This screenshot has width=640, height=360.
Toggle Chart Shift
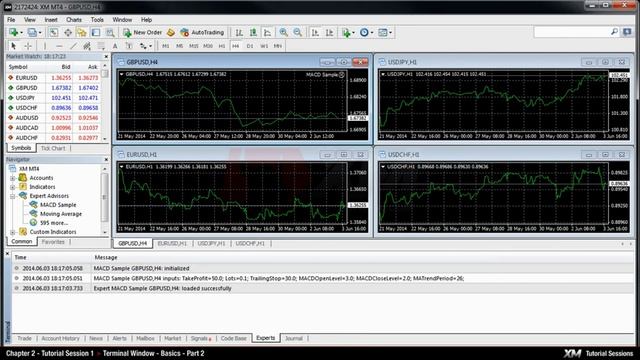329,32
